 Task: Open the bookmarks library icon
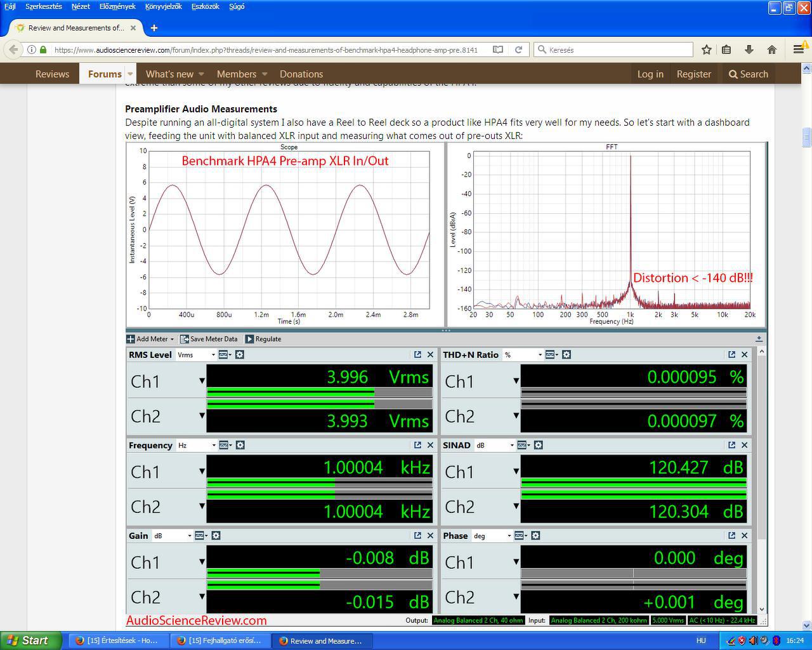tap(727, 50)
